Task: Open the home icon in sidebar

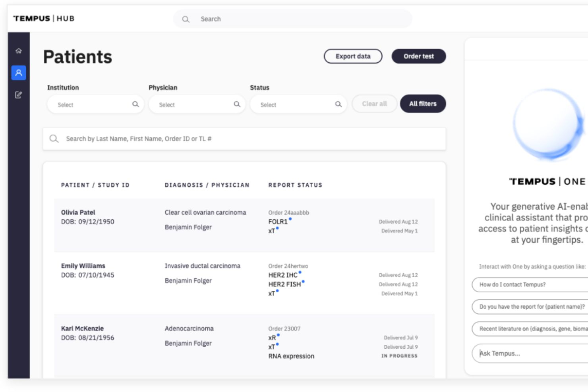Action: point(19,51)
